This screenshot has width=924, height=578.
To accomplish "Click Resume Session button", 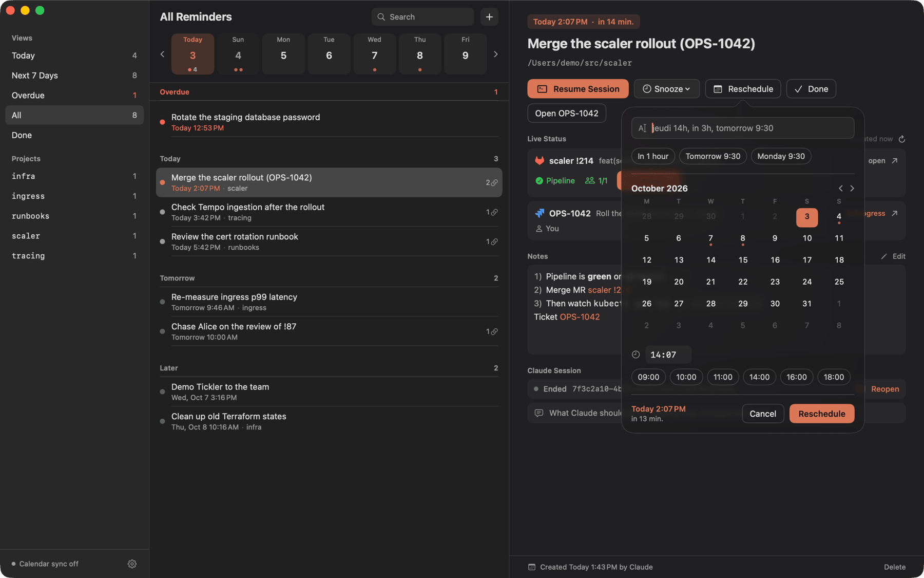I will [578, 89].
